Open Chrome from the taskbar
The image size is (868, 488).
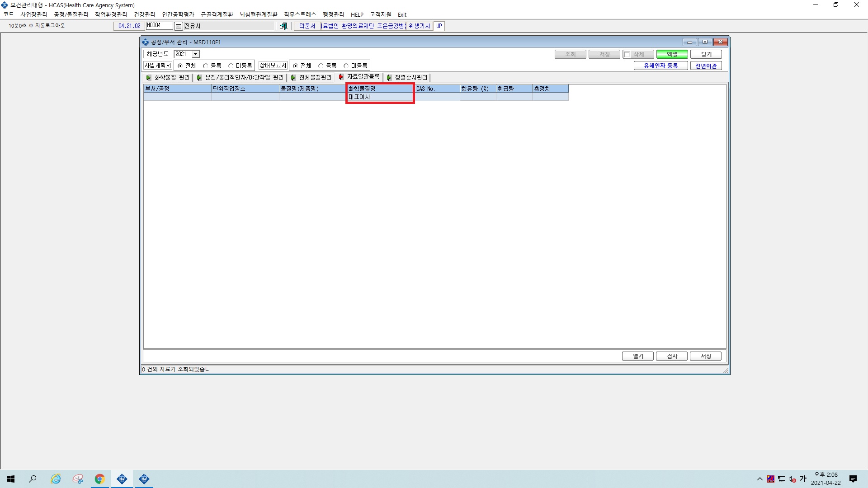coord(99,479)
